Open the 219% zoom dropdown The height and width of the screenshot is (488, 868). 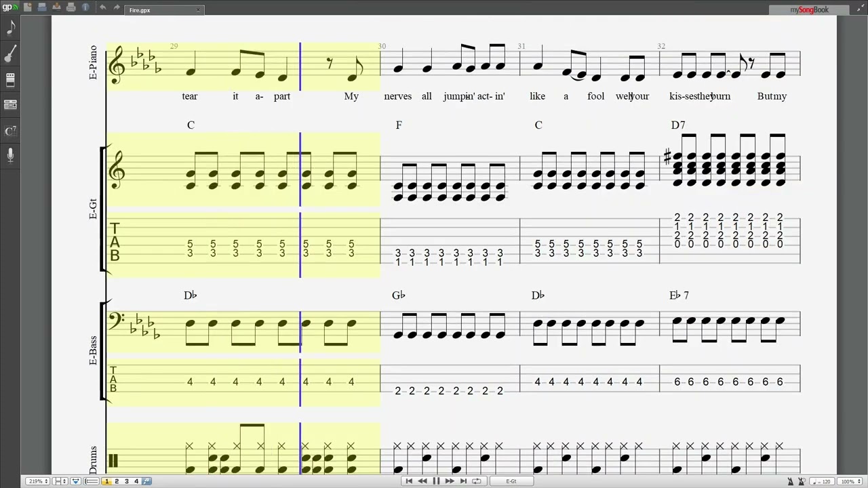click(37, 481)
